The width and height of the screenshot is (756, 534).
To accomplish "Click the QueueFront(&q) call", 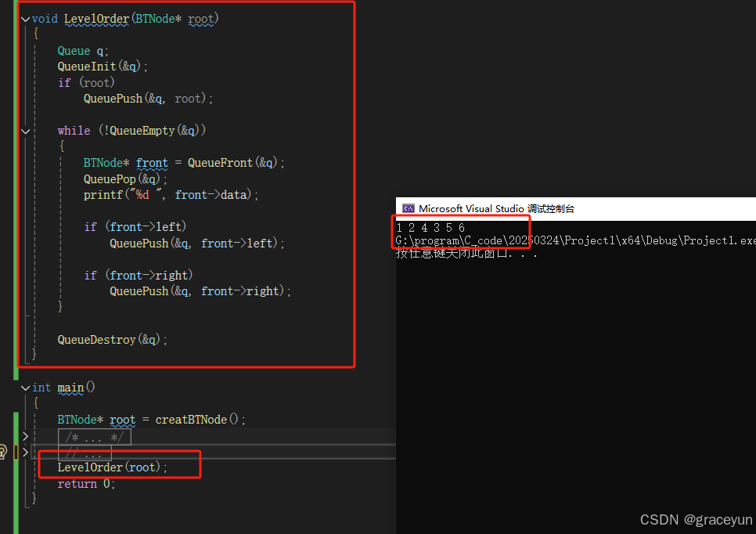I will coord(236,163).
